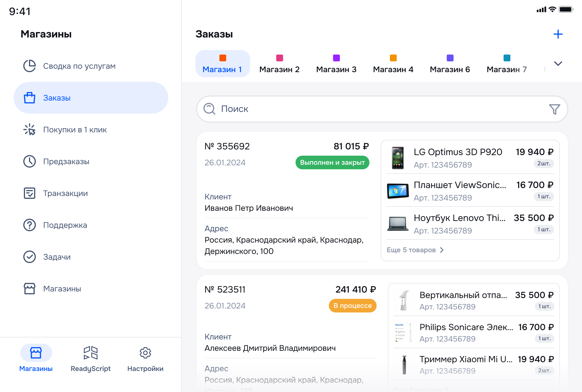Click the pink color square of Магазин 2
Screen dimensions: 582x392
pyautogui.click(x=280, y=58)
